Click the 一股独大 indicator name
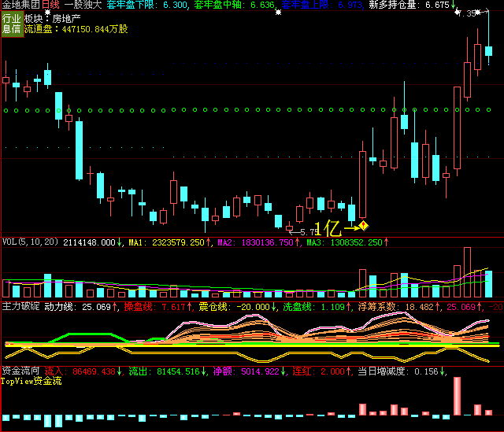The width and height of the screenshot is (504, 432). coord(90,5)
